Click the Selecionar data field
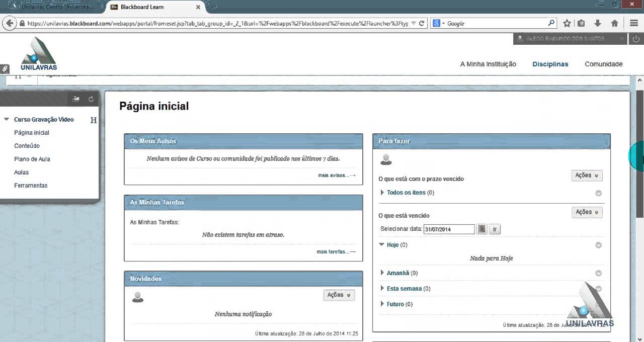Screen dimensions: 644x342 tap(449, 229)
